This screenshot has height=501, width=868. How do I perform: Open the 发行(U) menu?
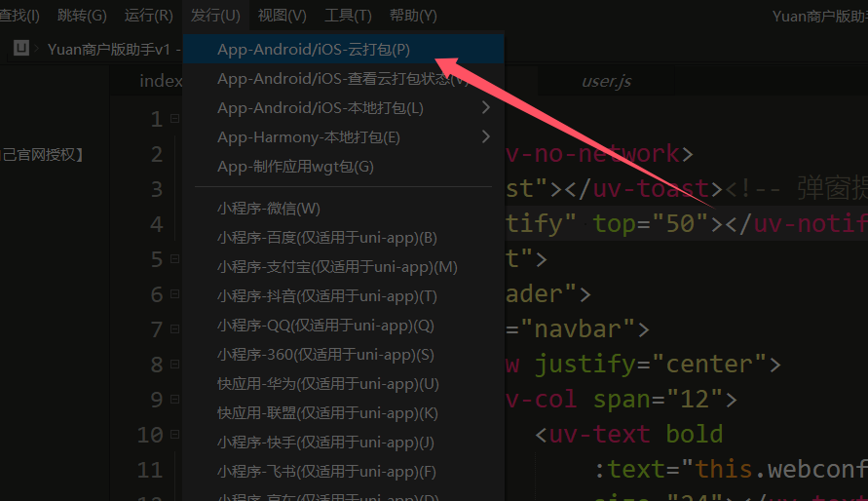[x=215, y=15]
